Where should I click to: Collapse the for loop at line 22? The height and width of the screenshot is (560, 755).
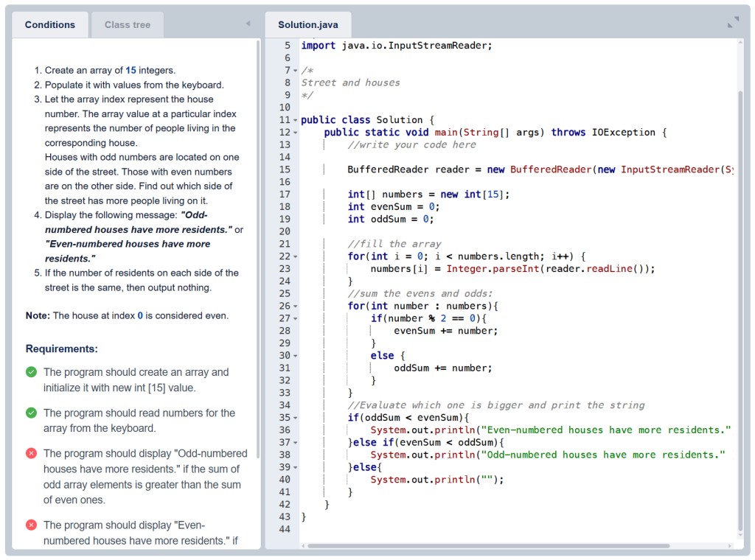(295, 256)
